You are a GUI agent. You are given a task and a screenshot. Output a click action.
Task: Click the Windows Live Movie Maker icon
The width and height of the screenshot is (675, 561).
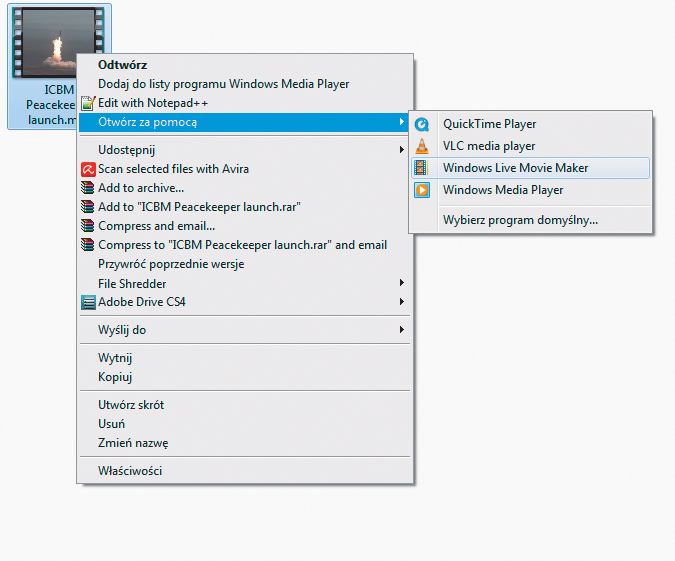coord(423,168)
